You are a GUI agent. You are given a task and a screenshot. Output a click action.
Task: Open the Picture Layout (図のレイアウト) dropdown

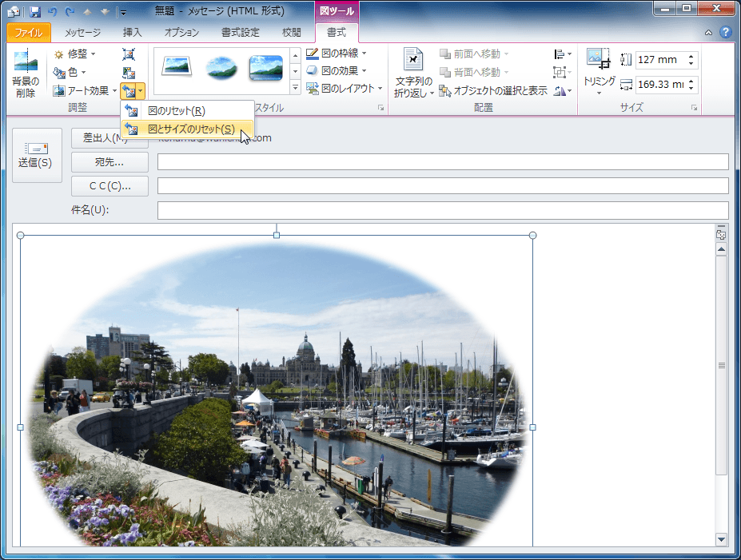click(x=344, y=89)
